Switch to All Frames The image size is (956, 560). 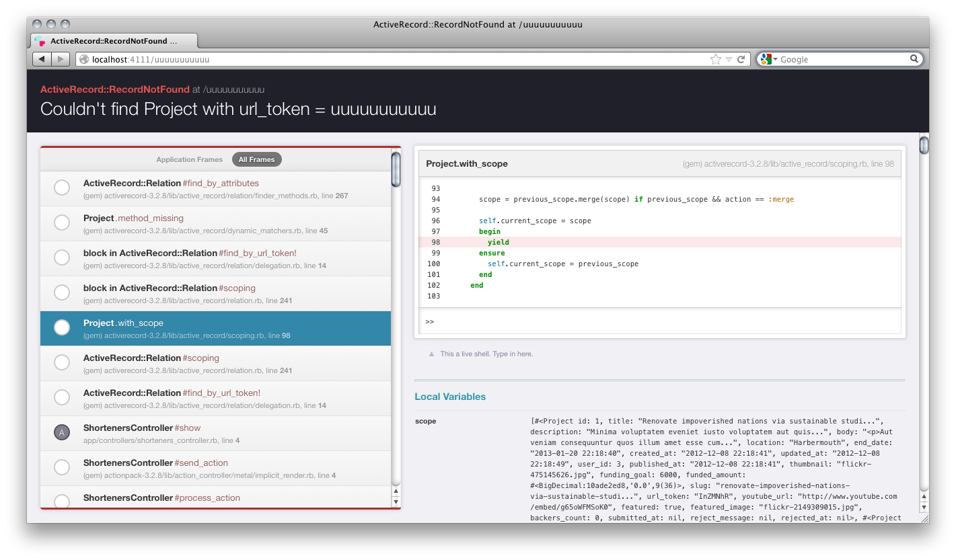(x=257, y=159)
